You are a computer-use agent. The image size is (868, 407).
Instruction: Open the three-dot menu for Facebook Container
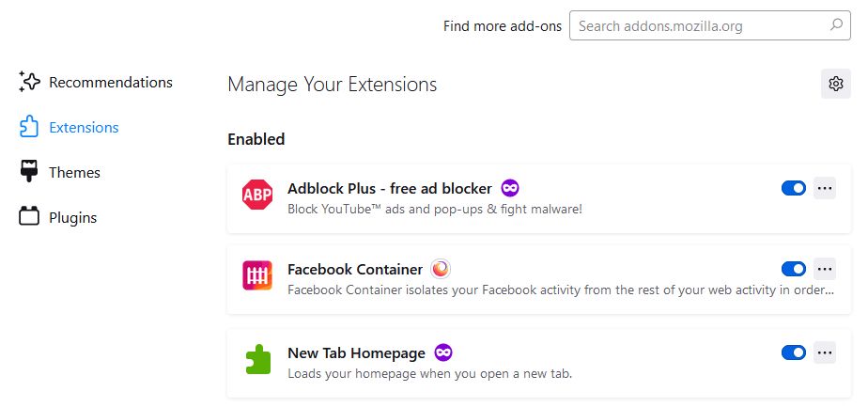[x=825, y=270]
